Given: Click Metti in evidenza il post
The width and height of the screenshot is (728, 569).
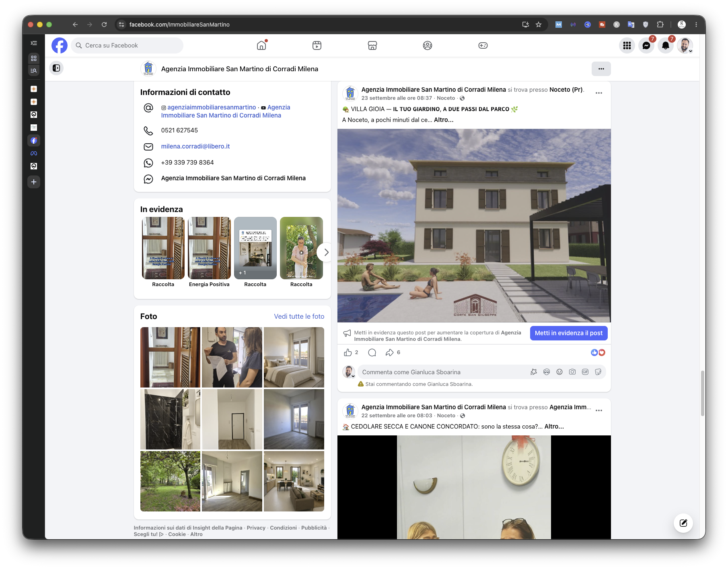Looking at the screenshot, I should [x=569, y=333].
